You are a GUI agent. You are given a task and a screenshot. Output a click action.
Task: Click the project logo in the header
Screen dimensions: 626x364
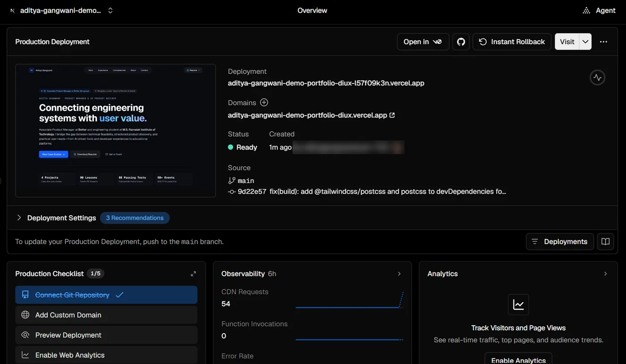(x=12, y=10)
